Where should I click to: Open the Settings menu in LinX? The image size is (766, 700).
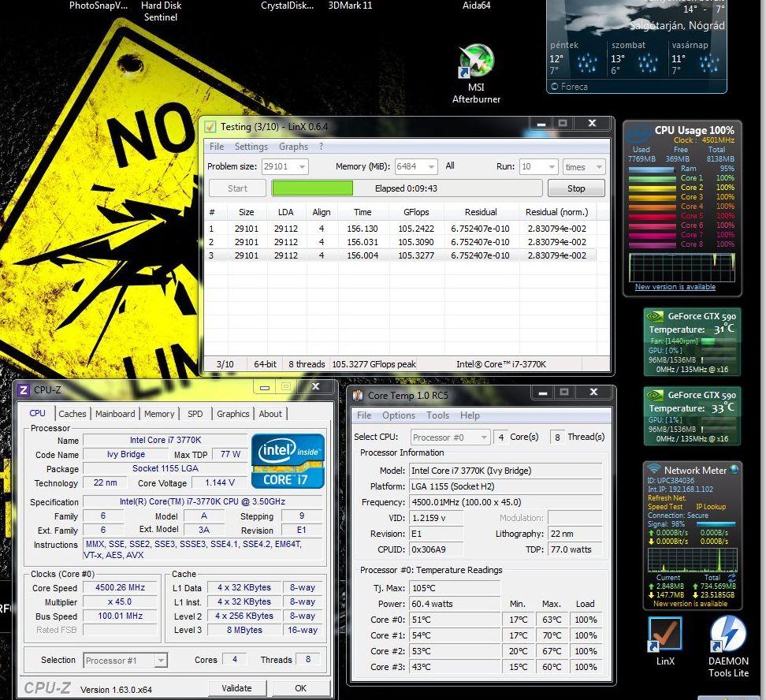(251, 147)
